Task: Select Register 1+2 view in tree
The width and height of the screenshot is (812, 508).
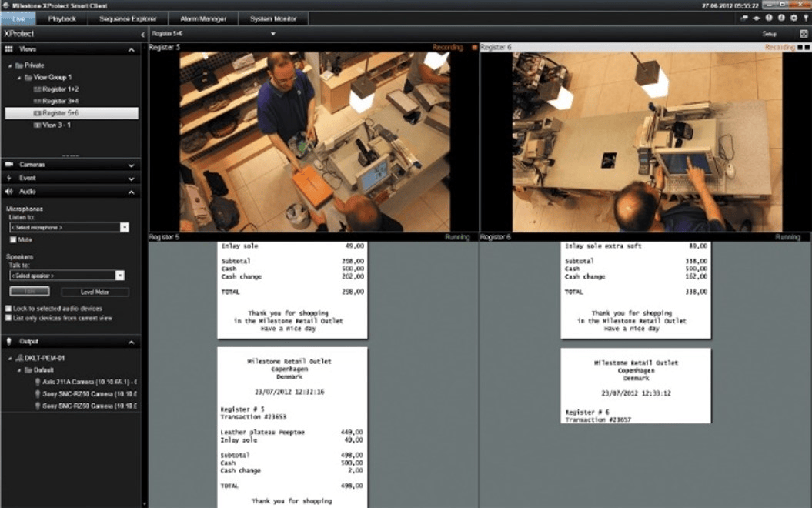Action: click(x=58, y=89)
